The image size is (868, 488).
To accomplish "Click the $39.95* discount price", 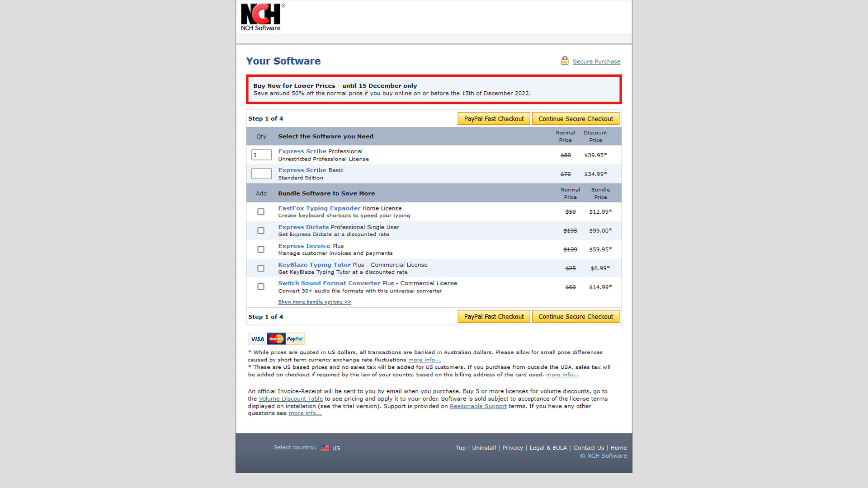I will coord(595,155).
